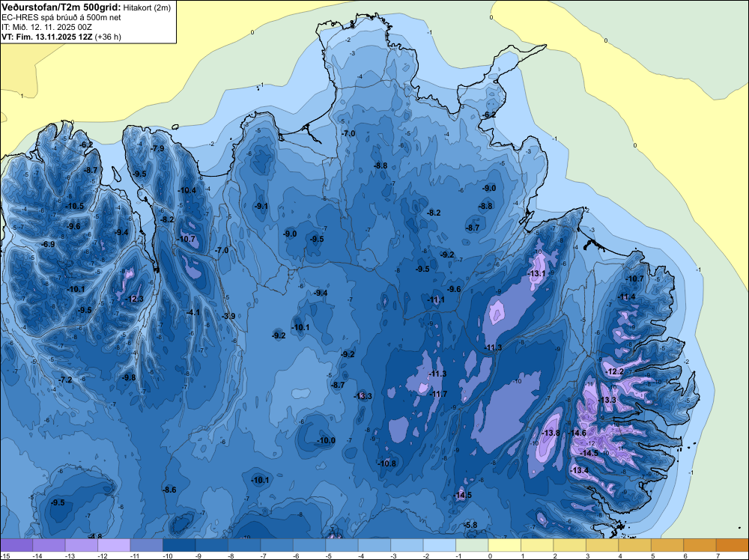Click the -13.1 temperature value on the map
This screenshot has width=749, height=560.
tap(536, 273)
